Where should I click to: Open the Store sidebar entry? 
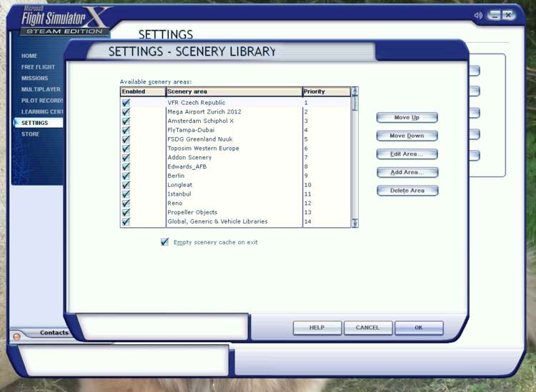coord(31,134)
